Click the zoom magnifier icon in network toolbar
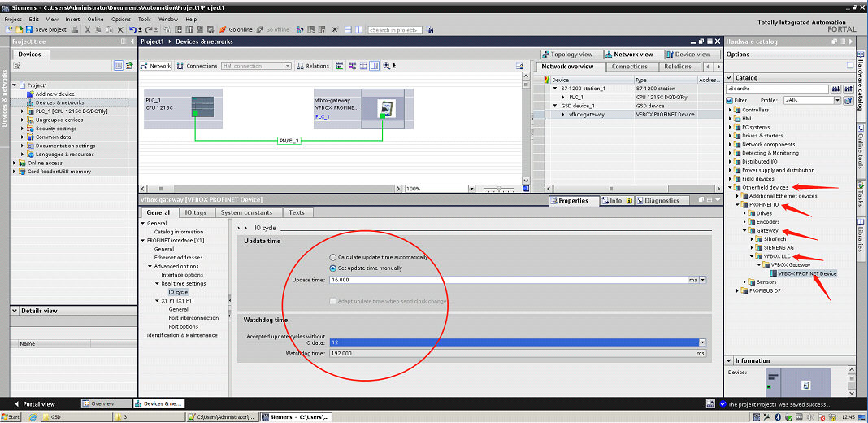 pos(386,65)
